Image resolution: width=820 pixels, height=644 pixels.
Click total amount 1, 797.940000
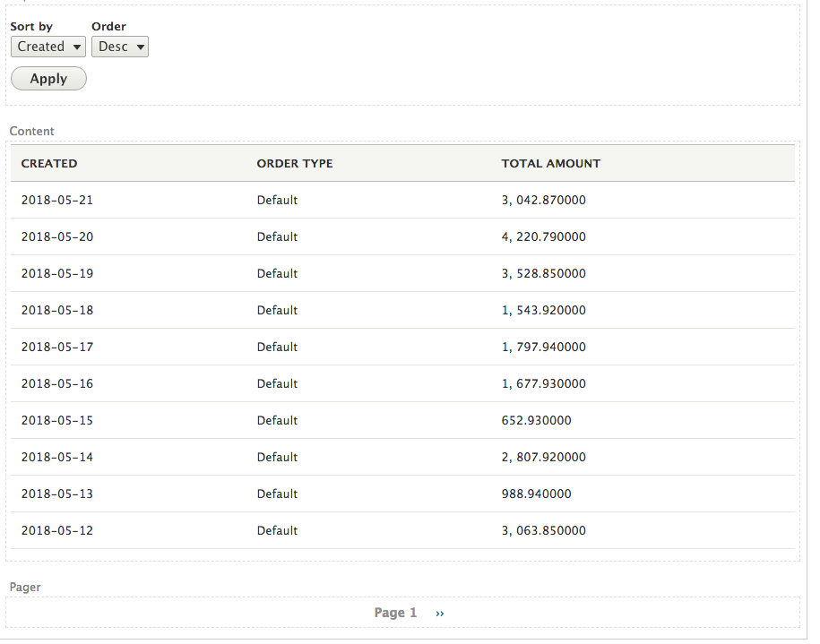tap(544, 348)
